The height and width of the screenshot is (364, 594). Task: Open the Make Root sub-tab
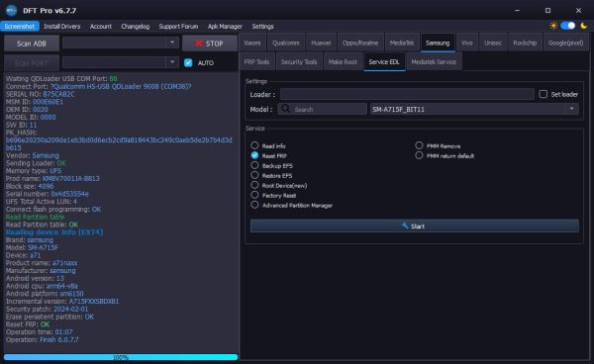coord(343,61)
